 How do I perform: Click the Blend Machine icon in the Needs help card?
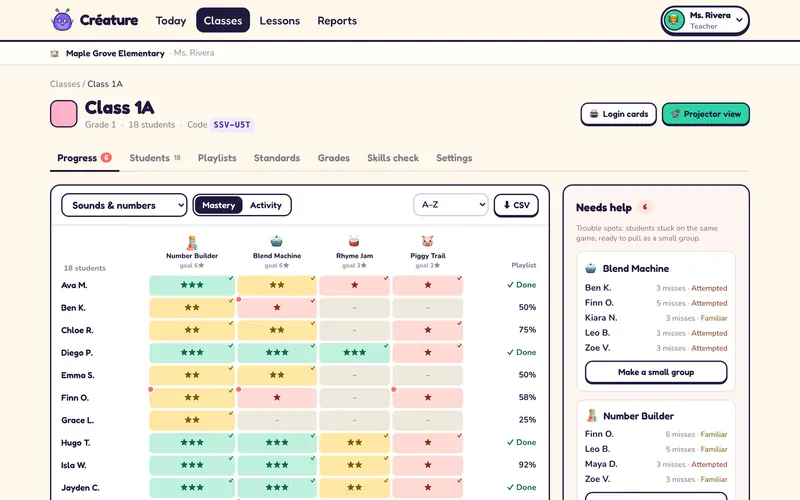pos(591,268)
